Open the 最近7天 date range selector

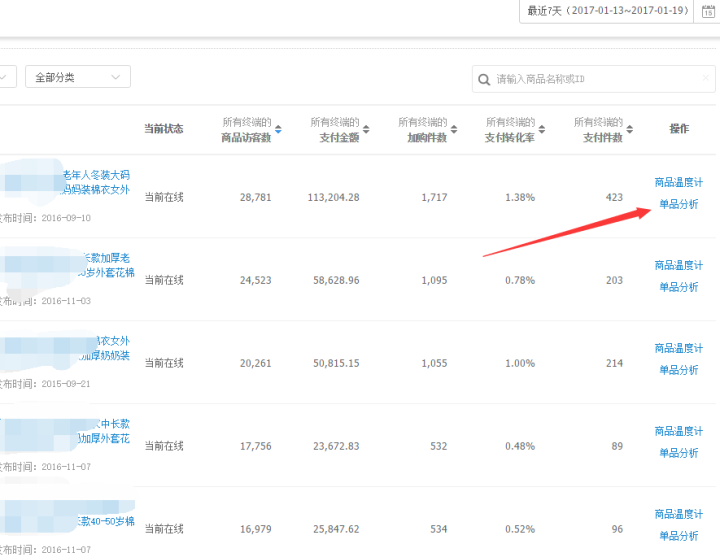[608, 11]
